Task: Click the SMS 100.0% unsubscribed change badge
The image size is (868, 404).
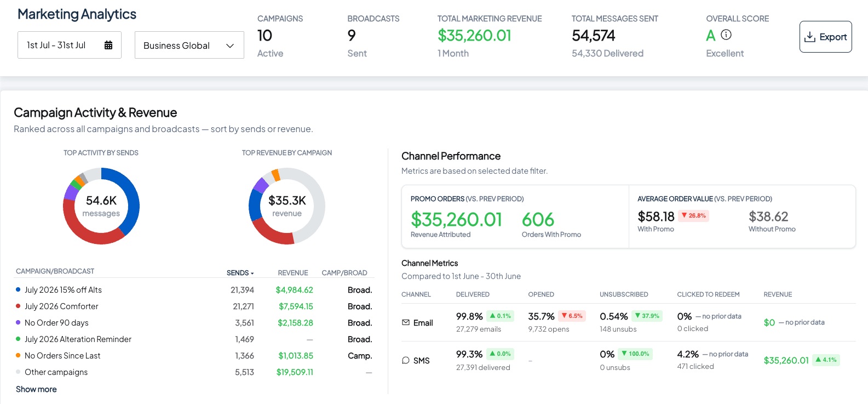Action: pos(636,354)
